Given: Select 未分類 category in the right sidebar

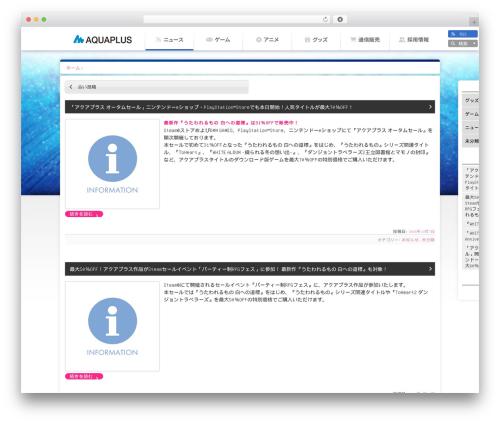Looking at the screenshot, I should pyautogui.click(x=471, y=141).
